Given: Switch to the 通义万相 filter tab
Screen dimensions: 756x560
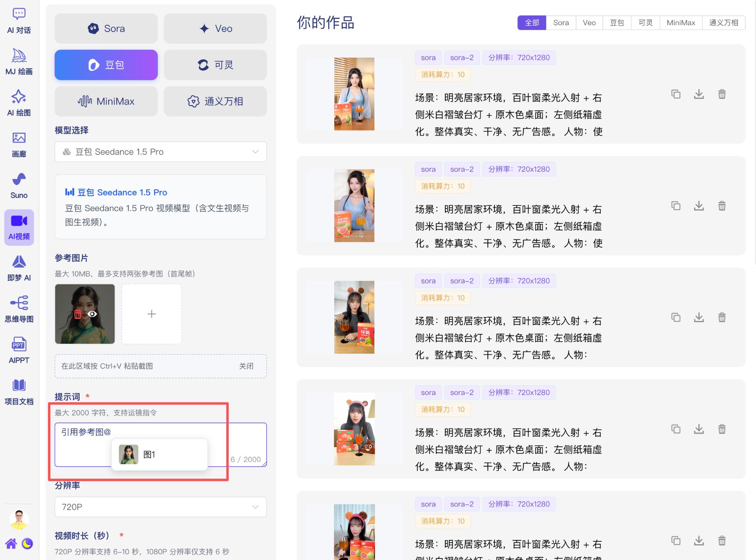Looking at the screenshot, I should coord(724,22).
